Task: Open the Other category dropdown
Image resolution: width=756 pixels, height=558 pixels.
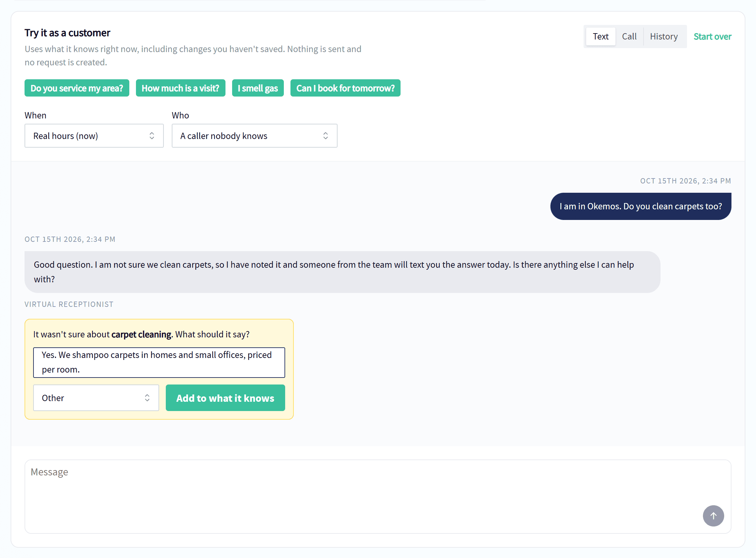Action: click(x=96, y=398)
